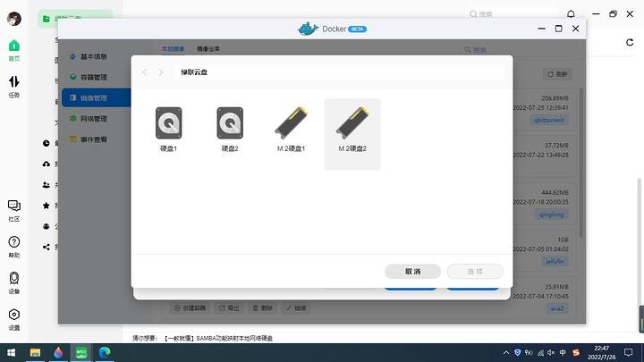Open 事件查看 in Docker sidebar
644x362 pixels.
click(x=94, y=139)
